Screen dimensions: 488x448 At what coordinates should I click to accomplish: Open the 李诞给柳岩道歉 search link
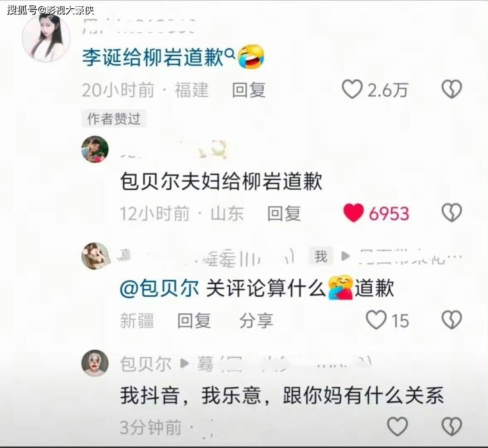pyautogui.click(x=153, y=58)
